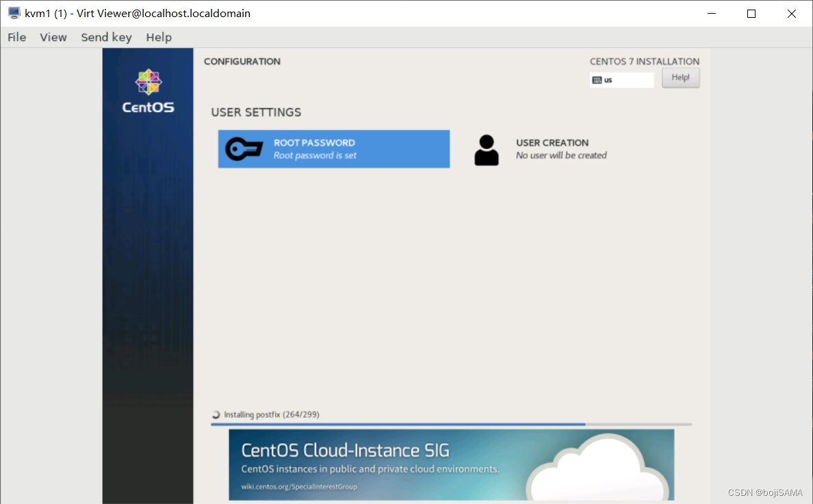The height and width of the screenshot is (504, 813).
Task: Click the CENTOS 7 INSTALLATION header label
Action: pos(644,61)
